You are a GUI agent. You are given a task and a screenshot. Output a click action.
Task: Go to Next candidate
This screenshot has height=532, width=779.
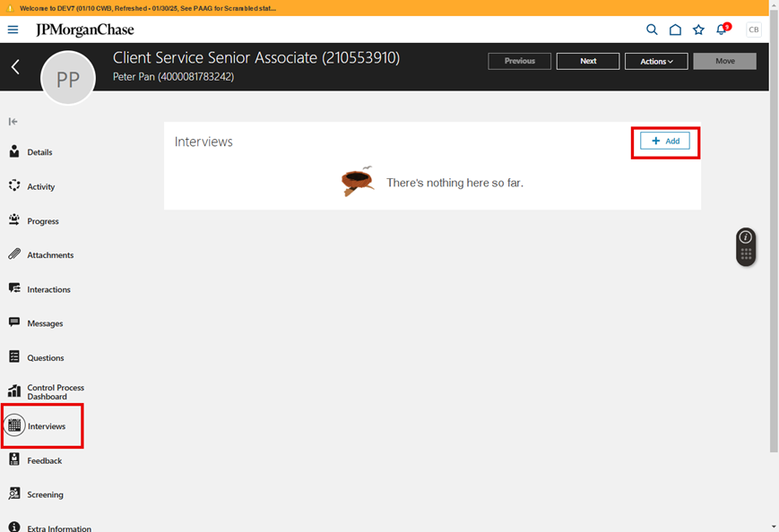588,61
